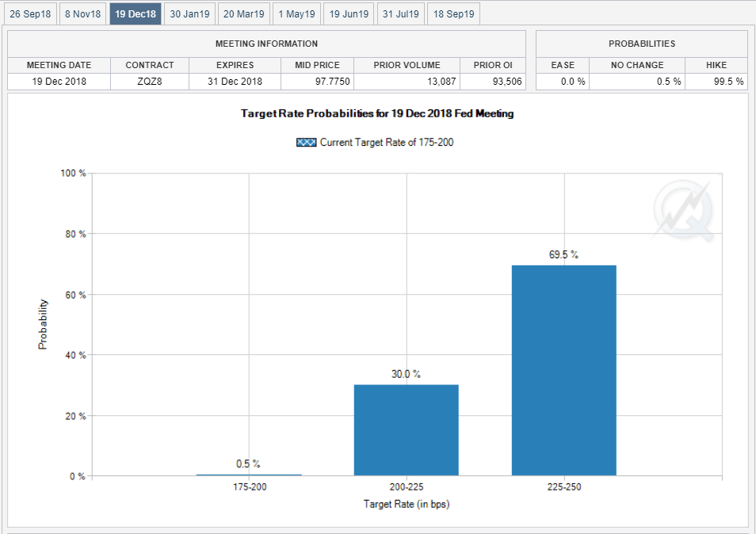756x534 pixels.
Task: Click the 200-225 x-axis label
Action: 407,486
